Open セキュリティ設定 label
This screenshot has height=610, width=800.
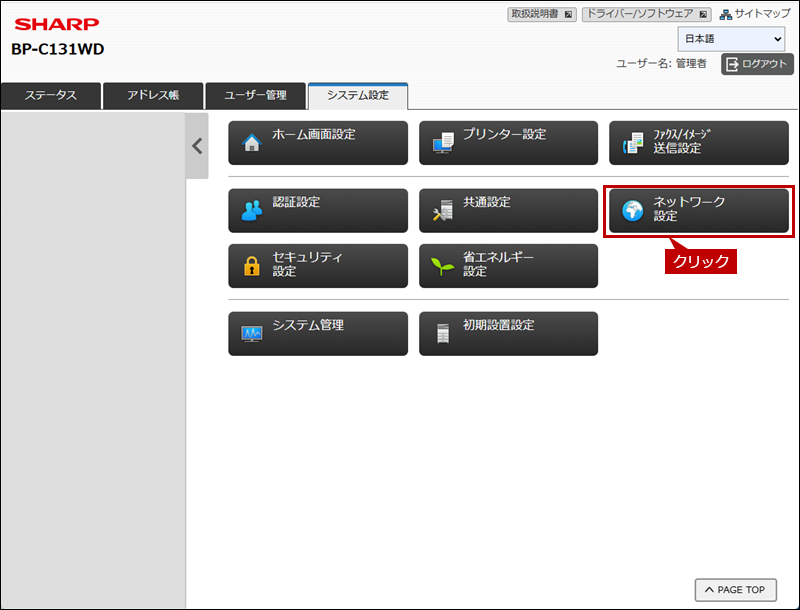(307, 264)
